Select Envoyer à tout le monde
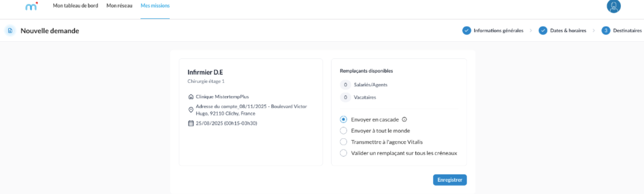This screenshot has width=644, height=194. pyautogui.click(x=343, y=131)
